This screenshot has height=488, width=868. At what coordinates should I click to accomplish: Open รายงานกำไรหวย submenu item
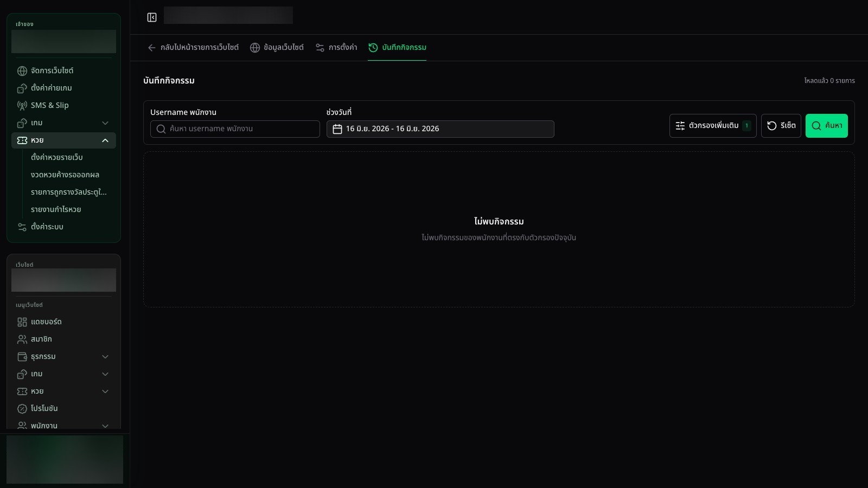[56, 209]
